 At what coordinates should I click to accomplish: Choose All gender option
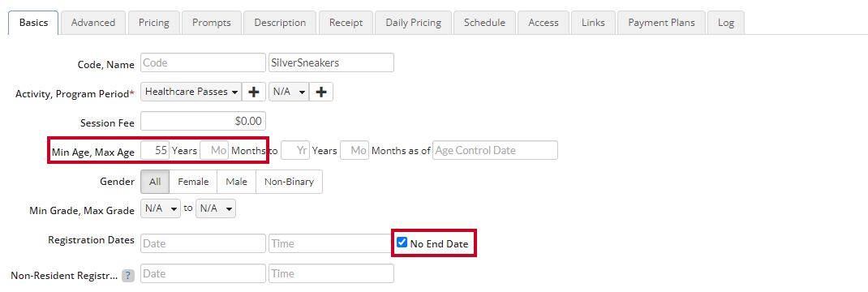(155, 182)
